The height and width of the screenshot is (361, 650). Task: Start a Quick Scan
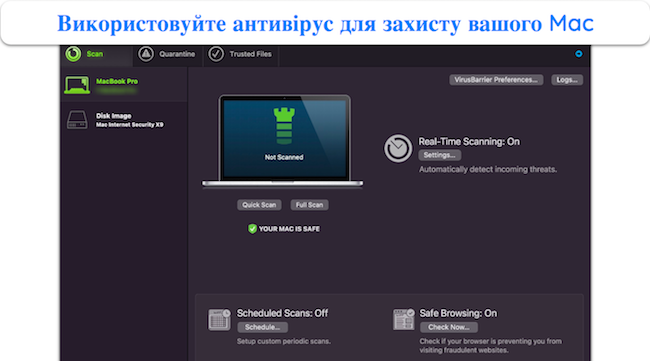click(259, 205)
